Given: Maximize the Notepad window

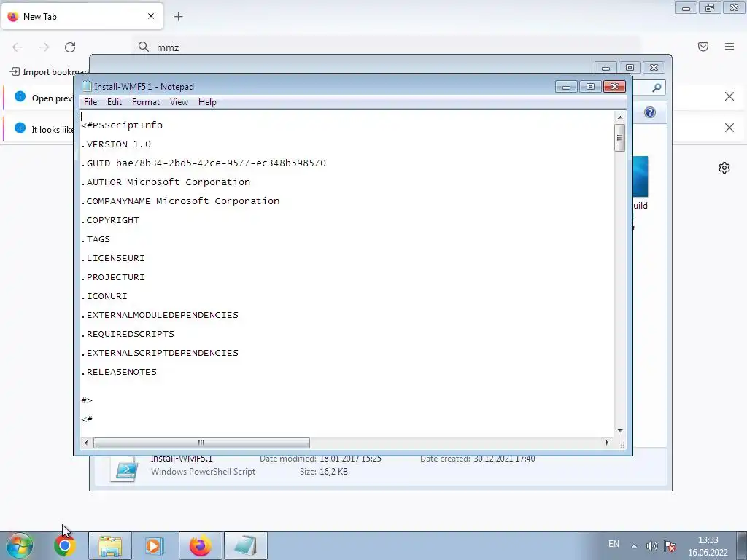Looking at the screenshot, I should click(x=590, y=87).
